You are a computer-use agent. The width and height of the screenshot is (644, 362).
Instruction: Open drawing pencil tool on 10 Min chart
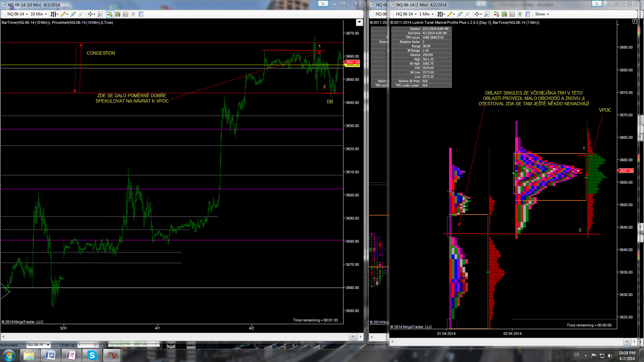pos(63,14)
